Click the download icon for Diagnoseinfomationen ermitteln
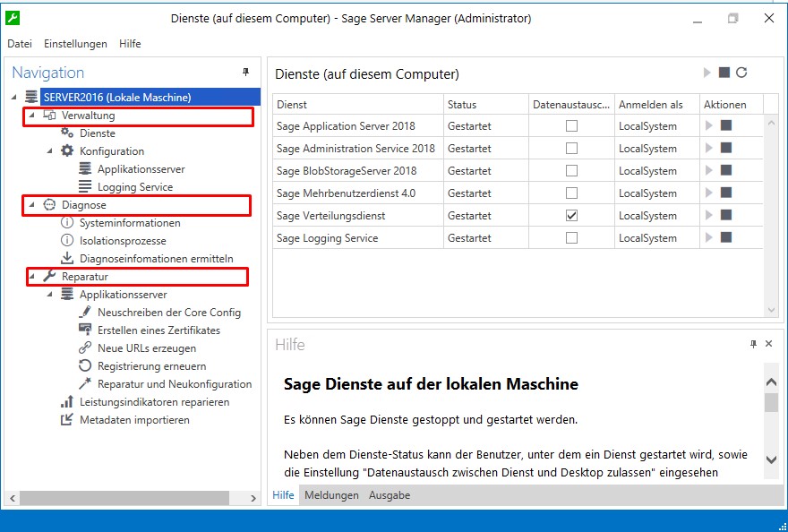 66,259
